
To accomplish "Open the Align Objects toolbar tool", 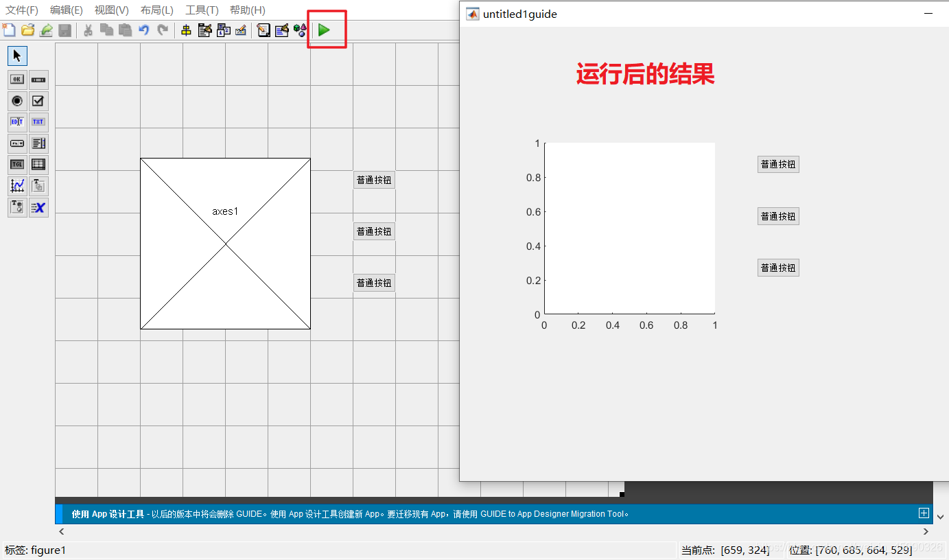I will pos(186,30).
